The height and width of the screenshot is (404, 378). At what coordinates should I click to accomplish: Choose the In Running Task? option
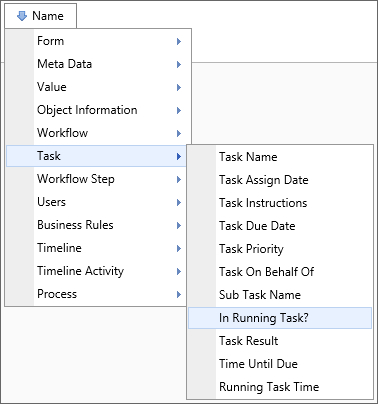pyautogui.click(x=280, y=318)
